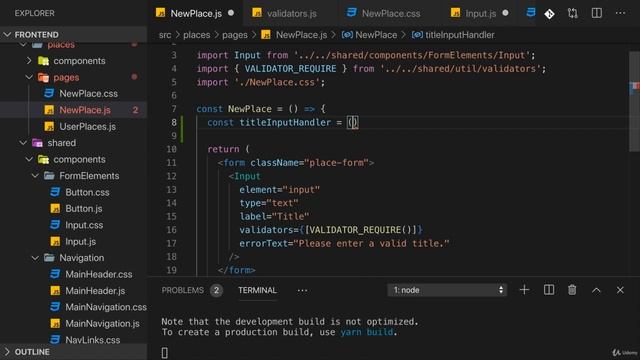Click the split editor icon

coord(597,13)
